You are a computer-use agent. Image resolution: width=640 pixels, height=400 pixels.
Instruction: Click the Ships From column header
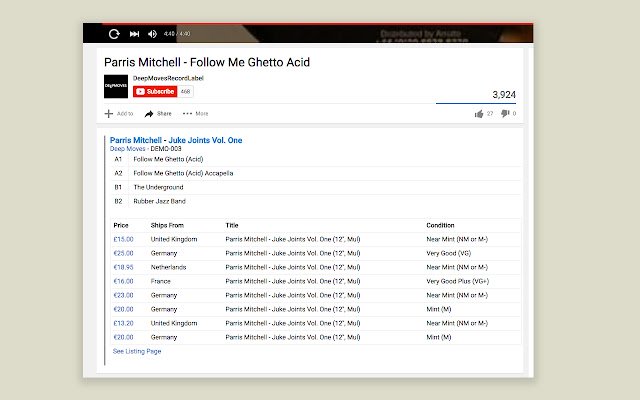click(x=167, y=225)
